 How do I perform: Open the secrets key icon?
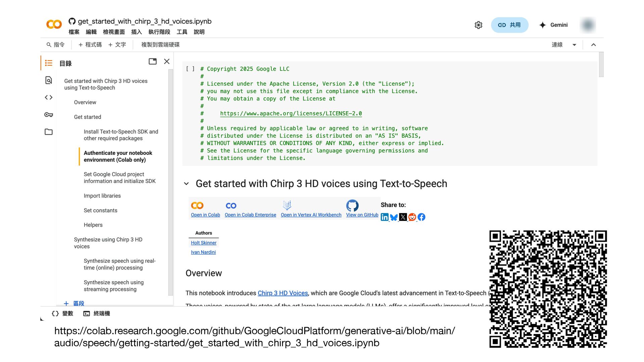(49, 115)
